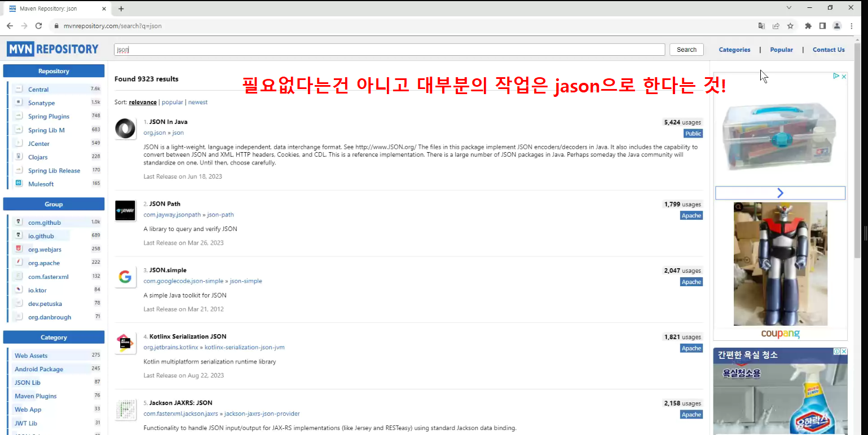Viewport: 868px width, 435px height.
Task: Toggle the browser side panel icon
Action: (822, 26)
